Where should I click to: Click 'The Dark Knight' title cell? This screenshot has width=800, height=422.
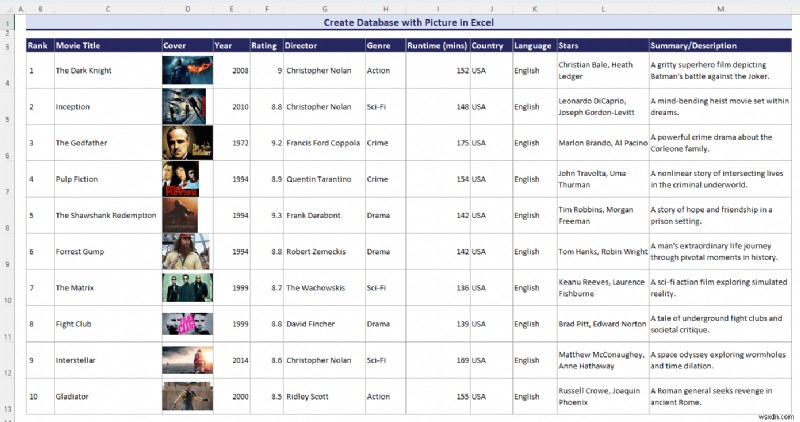click(x=108, y=70)
